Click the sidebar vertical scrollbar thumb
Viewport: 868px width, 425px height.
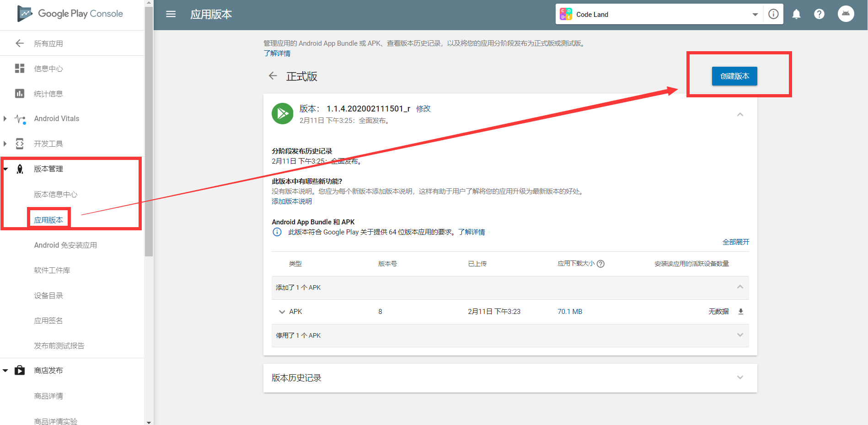tap(149, 131)
